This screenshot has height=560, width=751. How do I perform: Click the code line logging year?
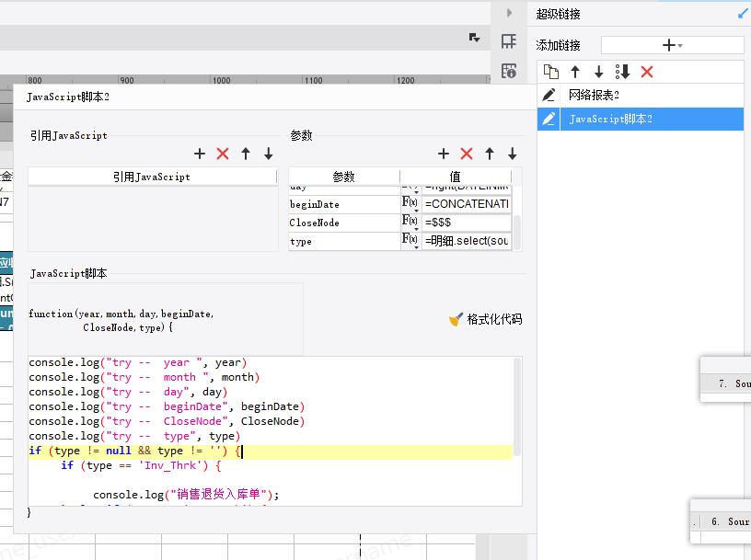[x=138, y=363]
